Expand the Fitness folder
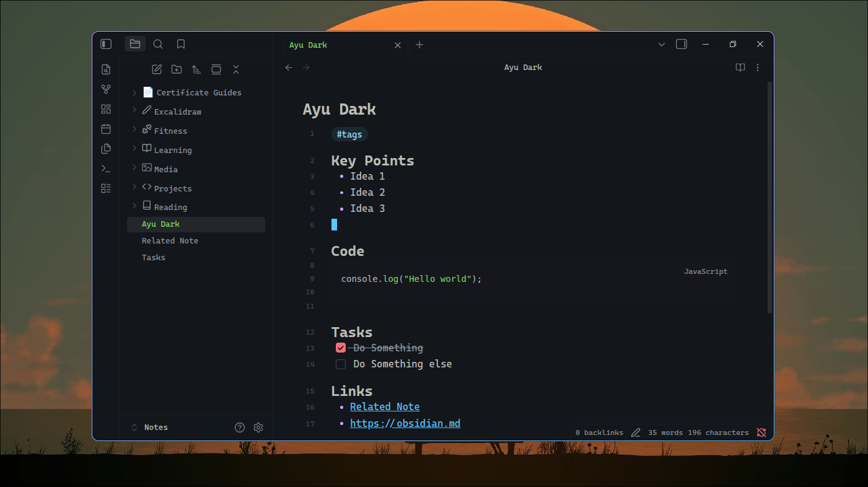 tap(134, 130)
